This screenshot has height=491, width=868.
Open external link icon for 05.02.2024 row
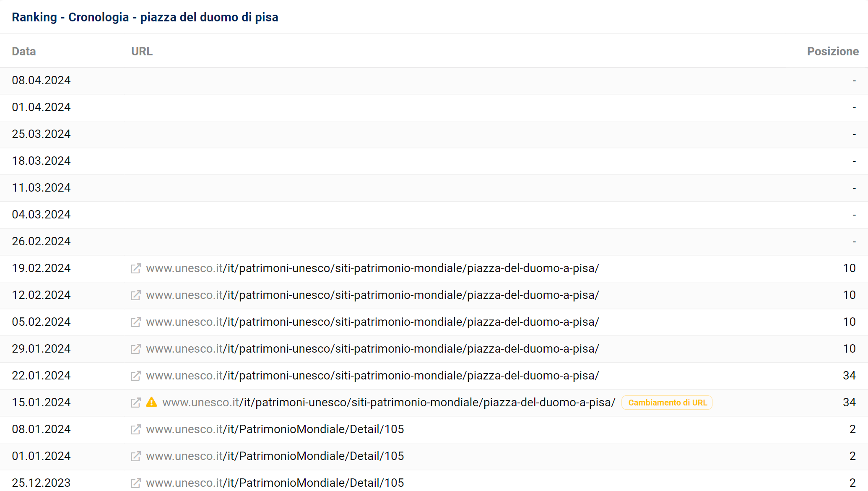(x=135, y=322)
